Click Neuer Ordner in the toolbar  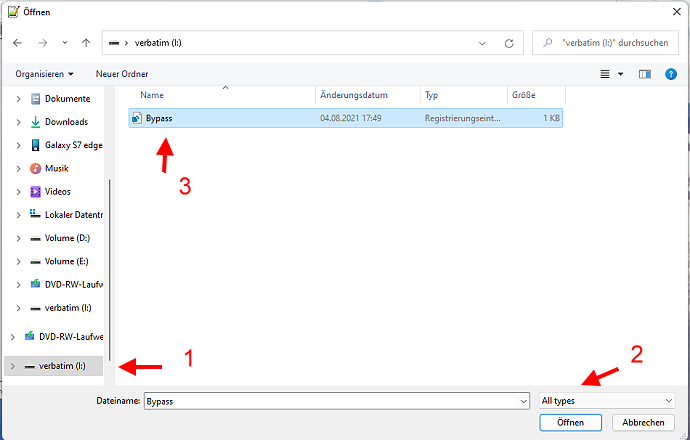[122, 74]
